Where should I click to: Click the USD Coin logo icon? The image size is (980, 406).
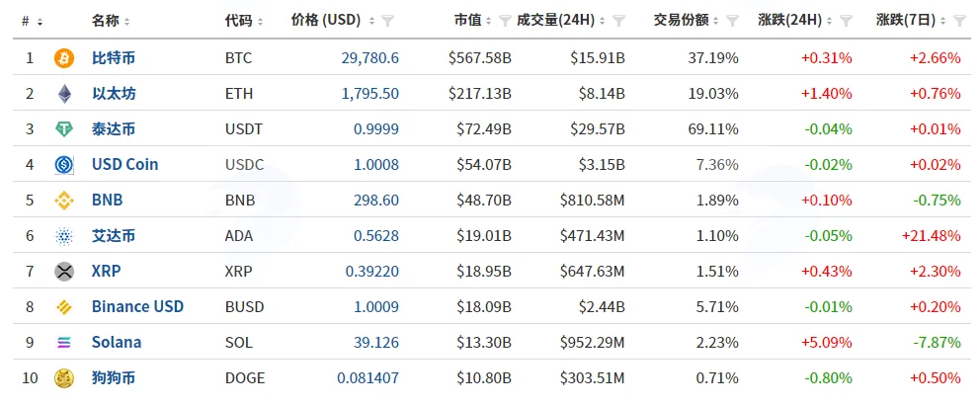click(x=64, y=165)
